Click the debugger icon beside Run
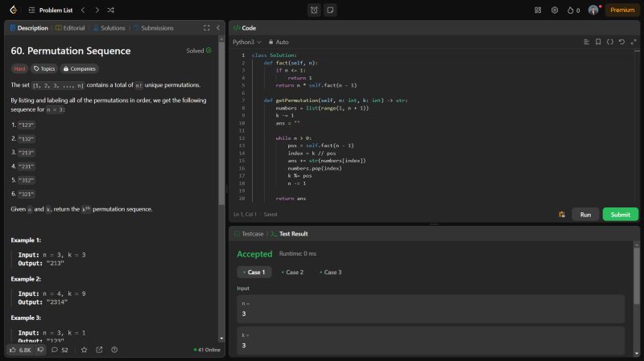The height and width of the screenshot is (361, 644). point(561,215)
